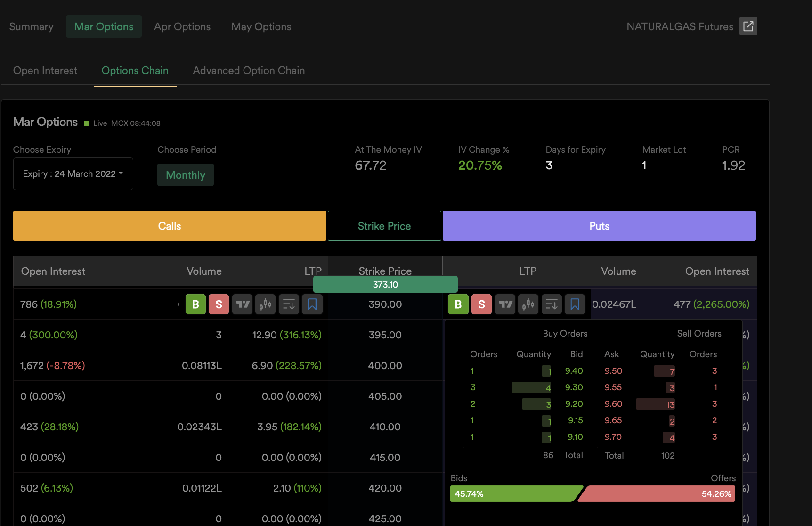
Task: Click calls Volume column header
Action: (x=204, y=271)
